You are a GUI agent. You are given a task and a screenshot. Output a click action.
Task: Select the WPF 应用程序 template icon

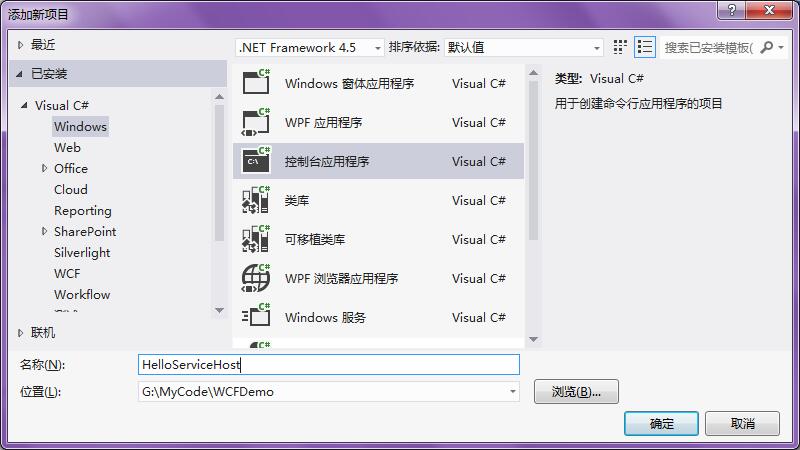pyautogui.click(x=256, y=122)
